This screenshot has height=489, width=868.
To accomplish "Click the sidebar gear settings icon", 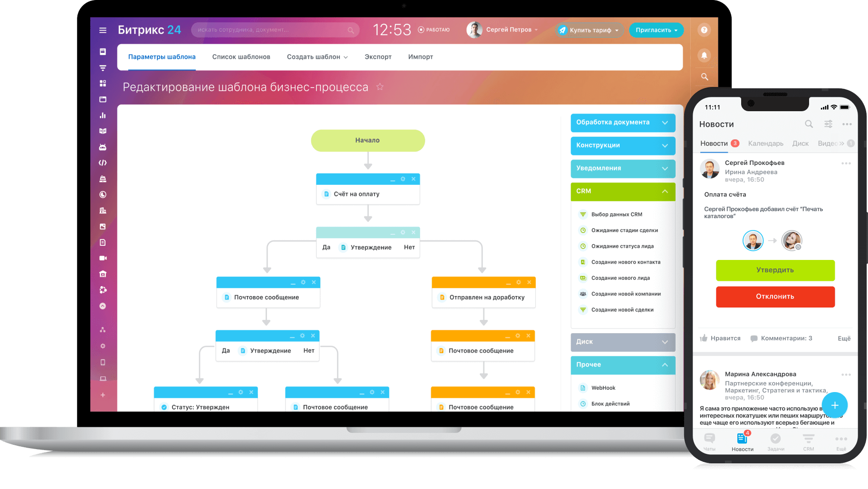I will [x=103, y=346].
